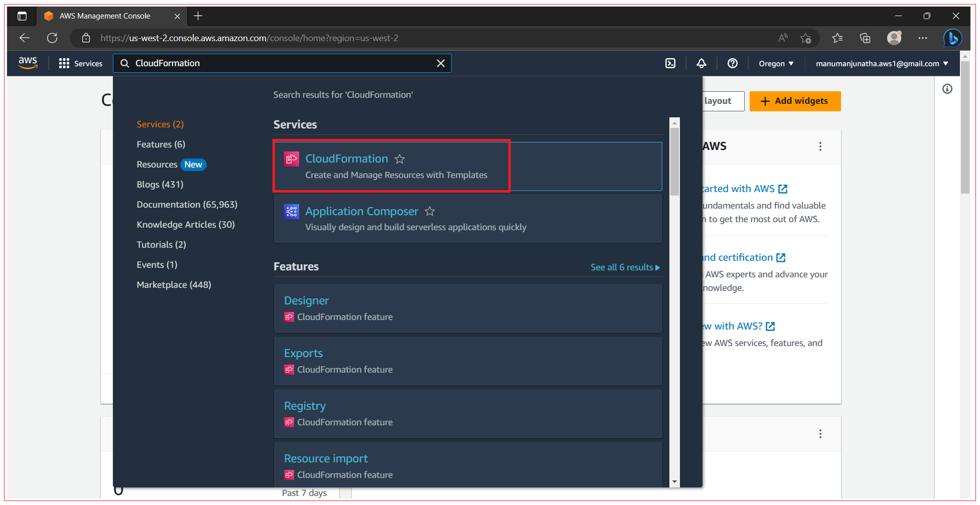Select the Events (1) category
The width and height of the screenshot is (980, 505).
pyautogui.click(x=157, y=265)
